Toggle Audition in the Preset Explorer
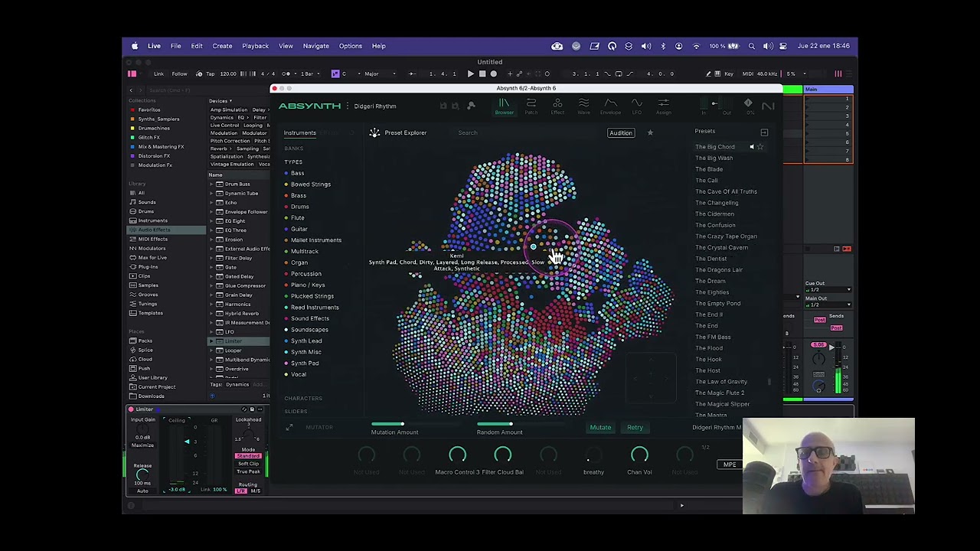 point(621,133)
